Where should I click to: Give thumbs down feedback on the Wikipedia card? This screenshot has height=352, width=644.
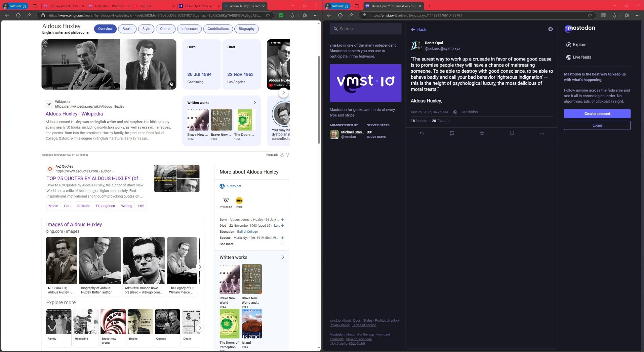click(x=287, y=155)
